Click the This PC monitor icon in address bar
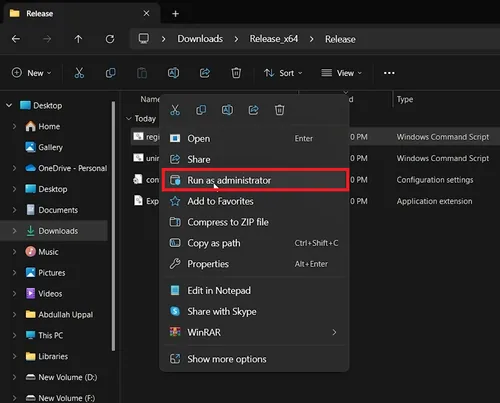The height and width of the screenshot is (403, 500). (x=144, y=39)
